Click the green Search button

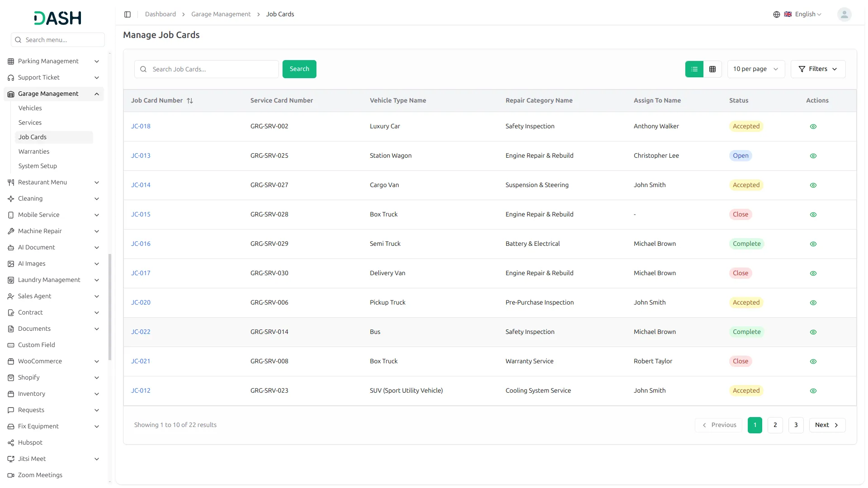pyautogui.click(x=299, y=69)
